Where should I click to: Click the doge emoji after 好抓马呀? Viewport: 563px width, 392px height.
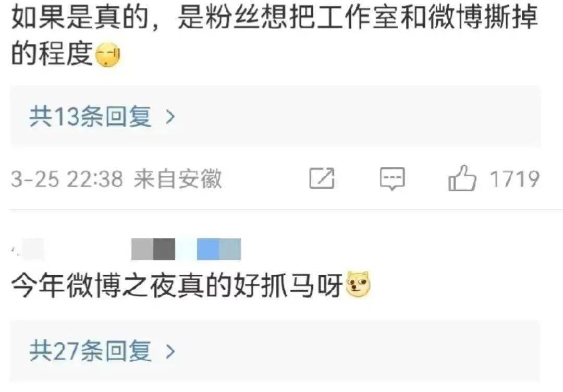(358, 285)
